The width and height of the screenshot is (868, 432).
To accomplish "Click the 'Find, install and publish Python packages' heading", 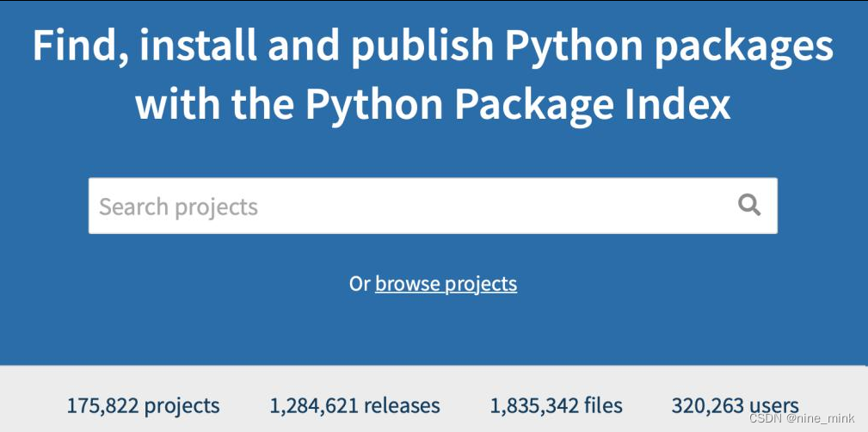I will [x=433, y=46].
